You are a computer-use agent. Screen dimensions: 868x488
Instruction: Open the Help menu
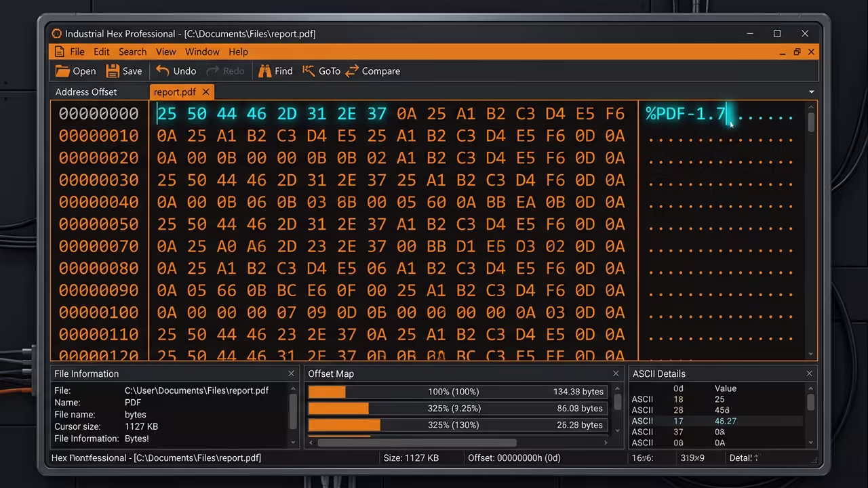click(x=238, y=52)
